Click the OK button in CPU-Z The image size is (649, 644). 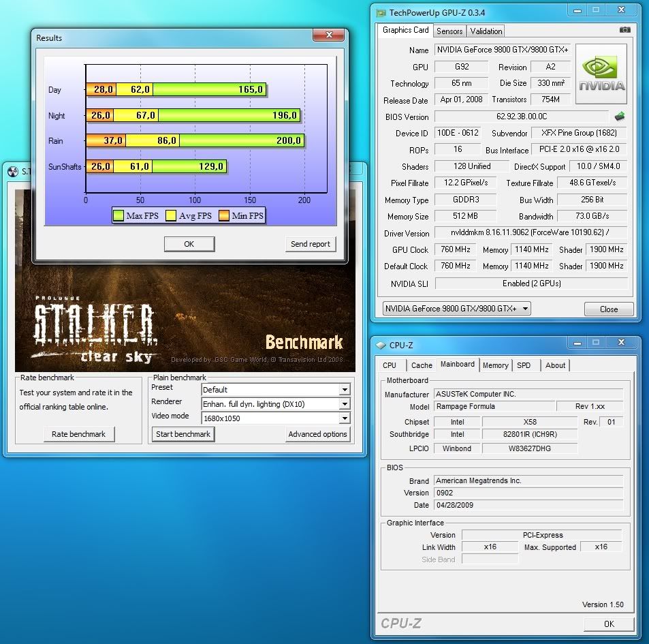609,624
